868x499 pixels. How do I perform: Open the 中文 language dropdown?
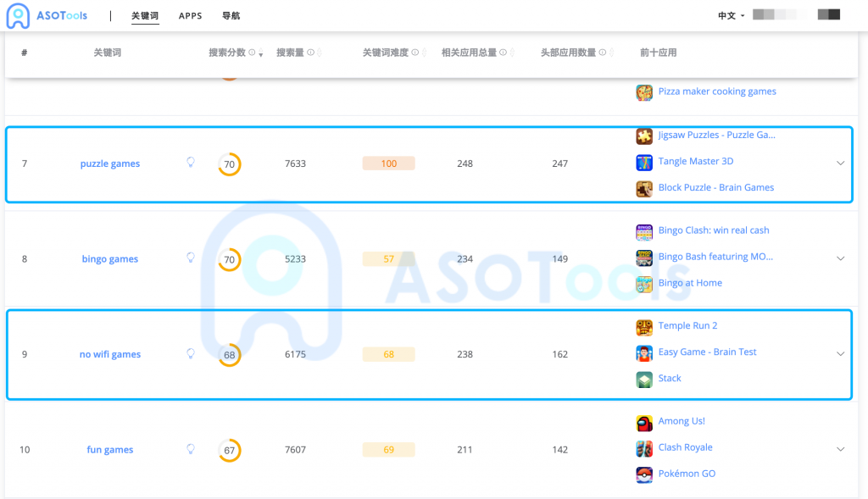731,15
